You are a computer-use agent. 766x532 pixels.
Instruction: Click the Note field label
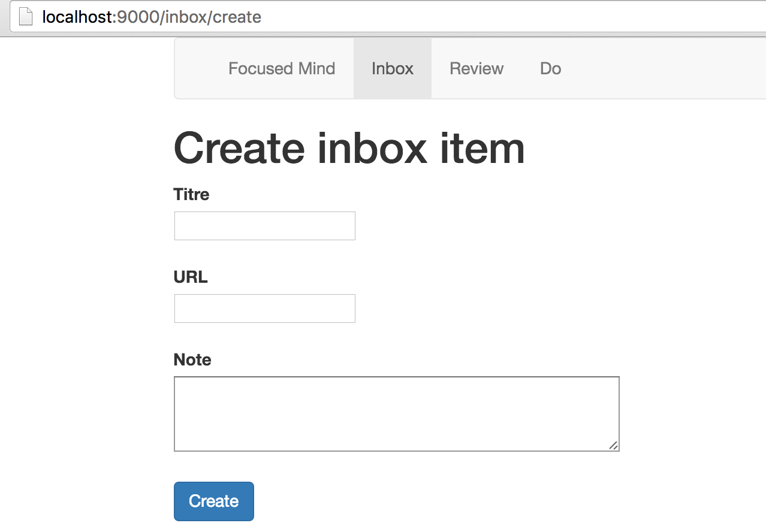point(192,360)
